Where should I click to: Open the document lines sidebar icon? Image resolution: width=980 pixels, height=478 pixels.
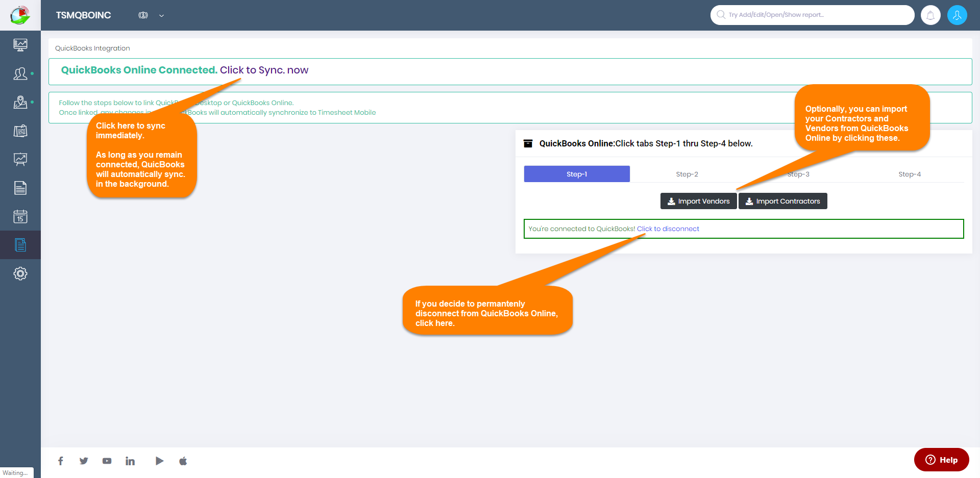point(20,188)
